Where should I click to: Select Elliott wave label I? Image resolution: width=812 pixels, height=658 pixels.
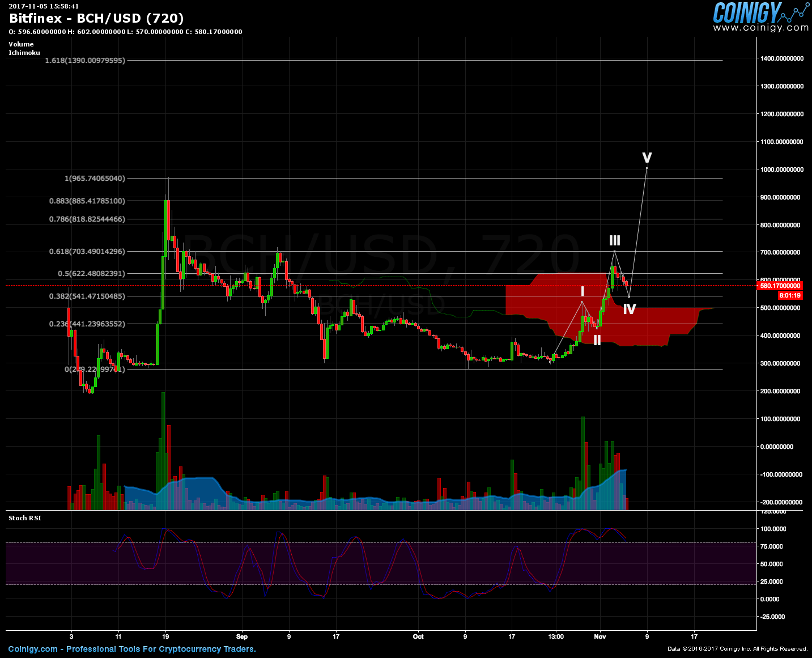click(x=582, y=292)
